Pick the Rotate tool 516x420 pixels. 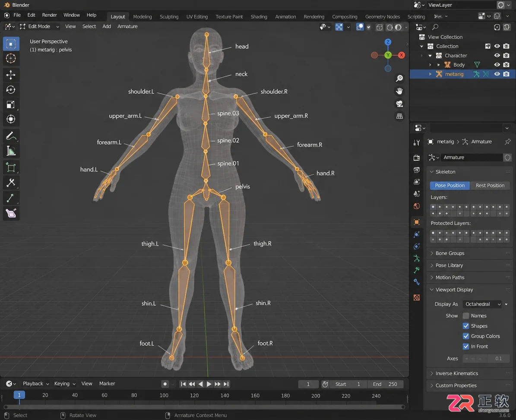[x=11, y=90]
